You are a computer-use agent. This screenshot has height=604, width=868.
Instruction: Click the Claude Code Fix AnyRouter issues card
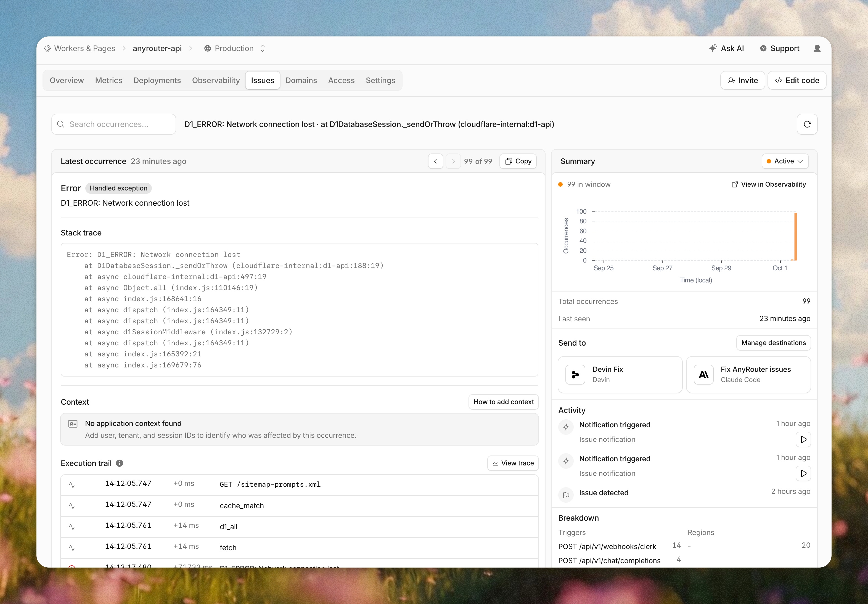click(748, 375)
